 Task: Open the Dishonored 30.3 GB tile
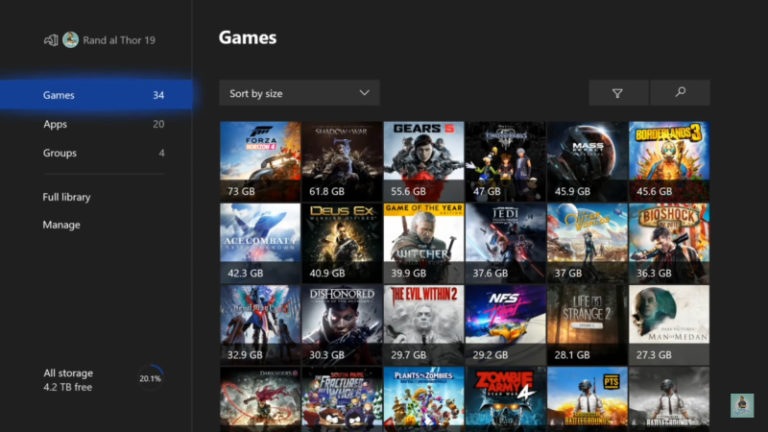click(342, 325)
